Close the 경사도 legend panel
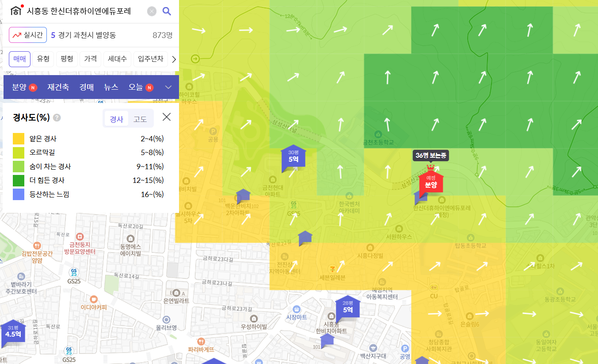 (167, 117)
